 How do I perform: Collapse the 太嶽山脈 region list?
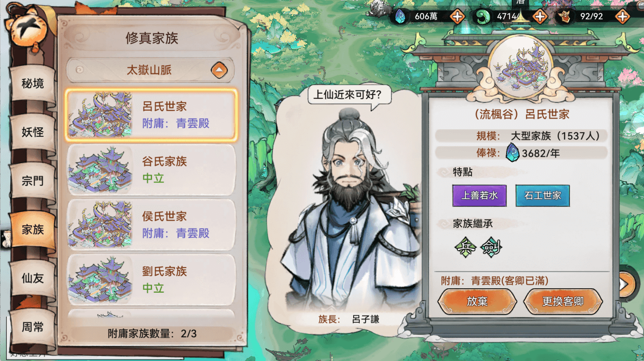coord(219,70)
